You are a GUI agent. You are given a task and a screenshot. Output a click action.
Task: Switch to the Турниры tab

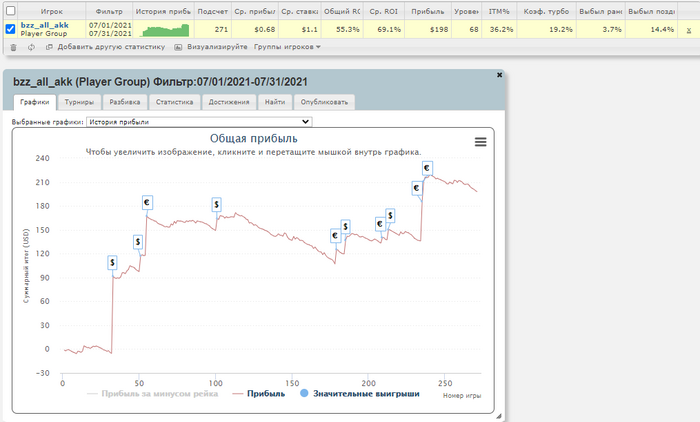(x=79, y=102)
